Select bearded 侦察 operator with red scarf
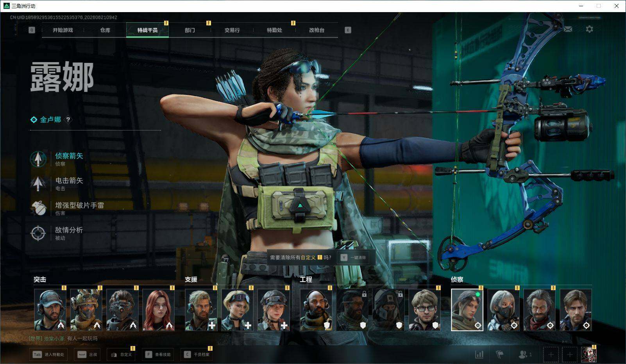The width and height of the screenshot is (626, 364). (540, 310)
